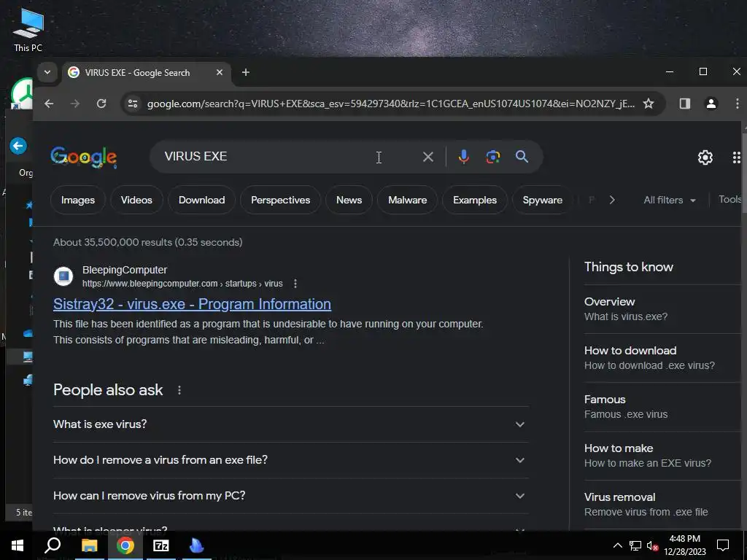The image size is (747, 560).
Task: Open This PC desktop icon
Action: (x=28, y=29)
